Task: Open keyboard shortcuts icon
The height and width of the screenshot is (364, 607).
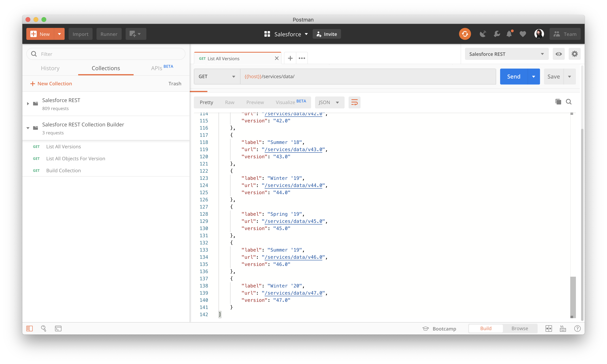Action: 563,329
